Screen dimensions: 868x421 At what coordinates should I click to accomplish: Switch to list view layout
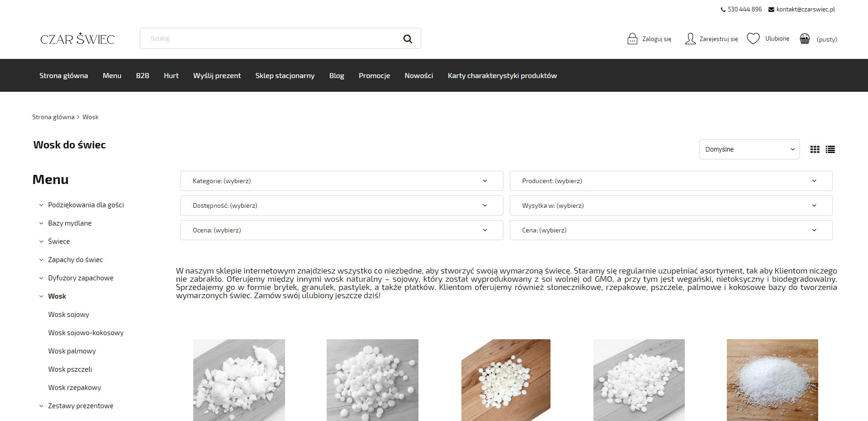(830, 149)
